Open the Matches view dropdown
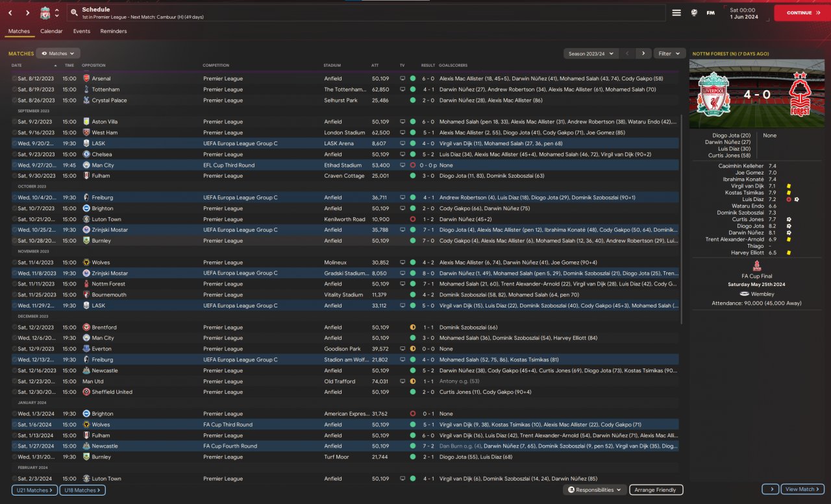 pyautogui.click(x=58, y=53)
